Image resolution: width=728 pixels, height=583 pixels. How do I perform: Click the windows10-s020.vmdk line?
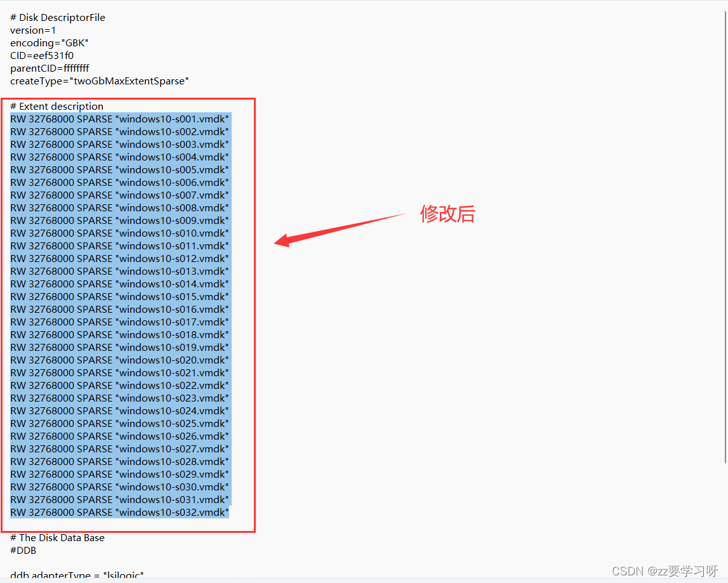tap(120, 360)
